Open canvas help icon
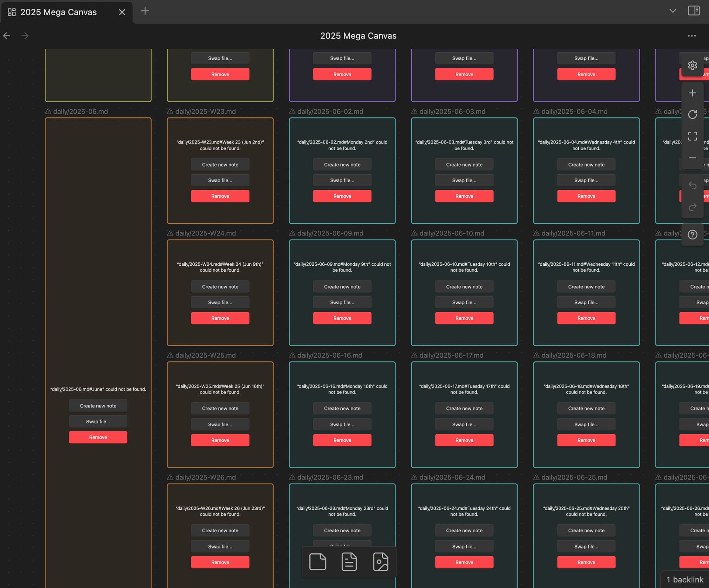The width and height of the screenshot is (709, 588). point(692,235)
